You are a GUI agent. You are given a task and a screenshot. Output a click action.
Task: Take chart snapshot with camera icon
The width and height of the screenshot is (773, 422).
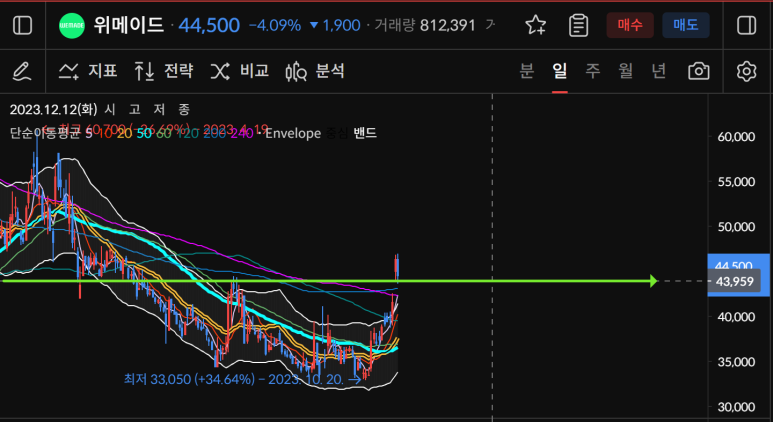pos(699,71)
